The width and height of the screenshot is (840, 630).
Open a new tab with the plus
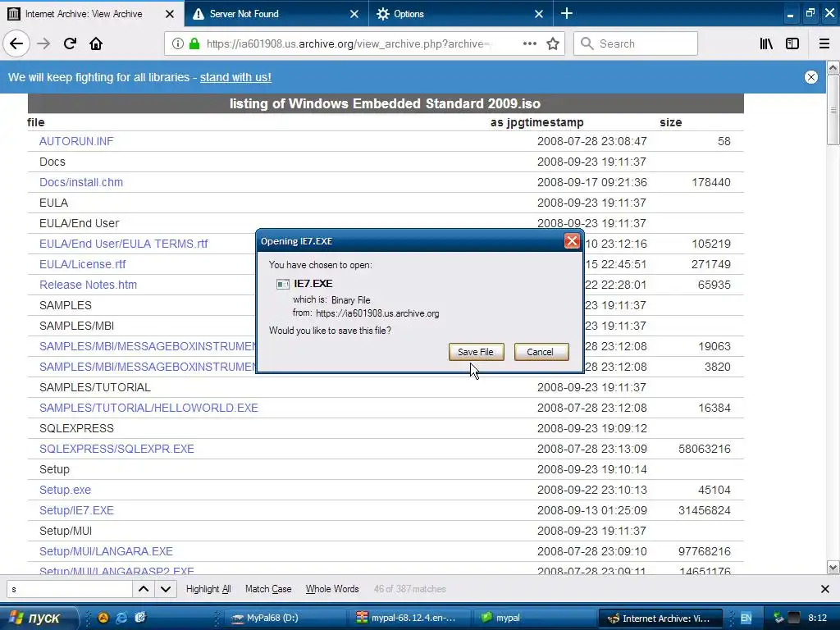click(x=566, y=13)
